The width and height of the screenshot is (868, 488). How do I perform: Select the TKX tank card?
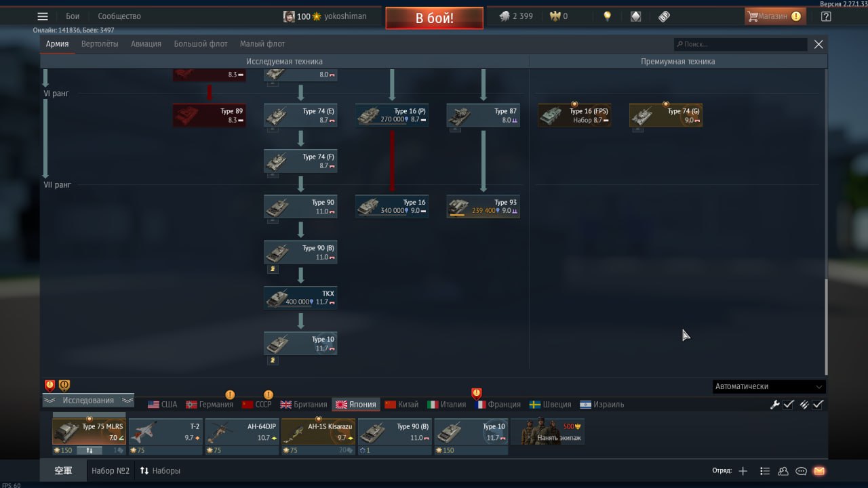300,298
